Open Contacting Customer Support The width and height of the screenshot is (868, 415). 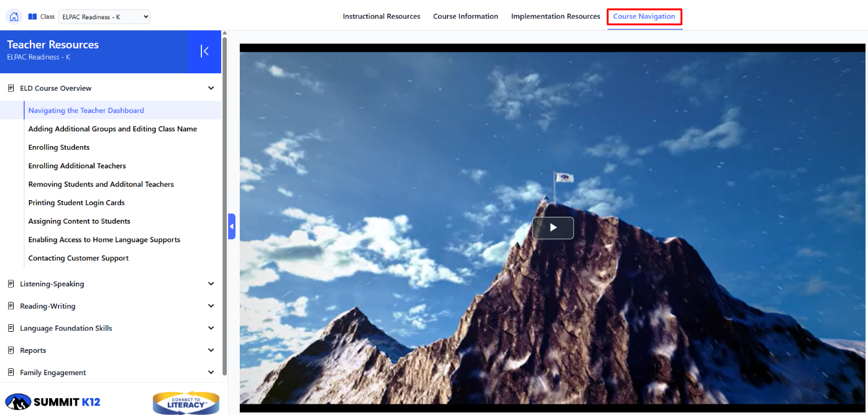pos(78,258)
